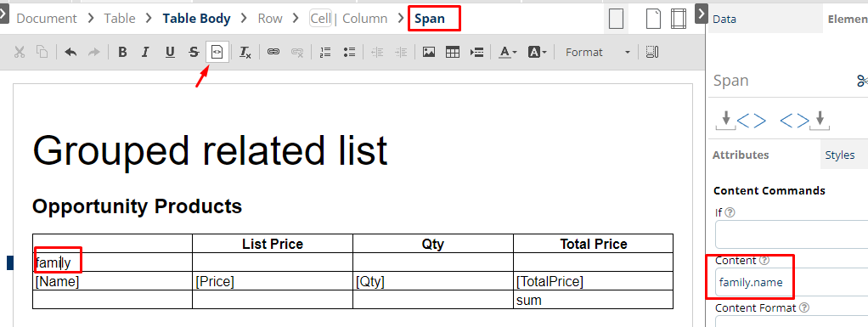Click the List Price column header
The height and width of the screenshot is (327, 868).
tap(273, 244)
